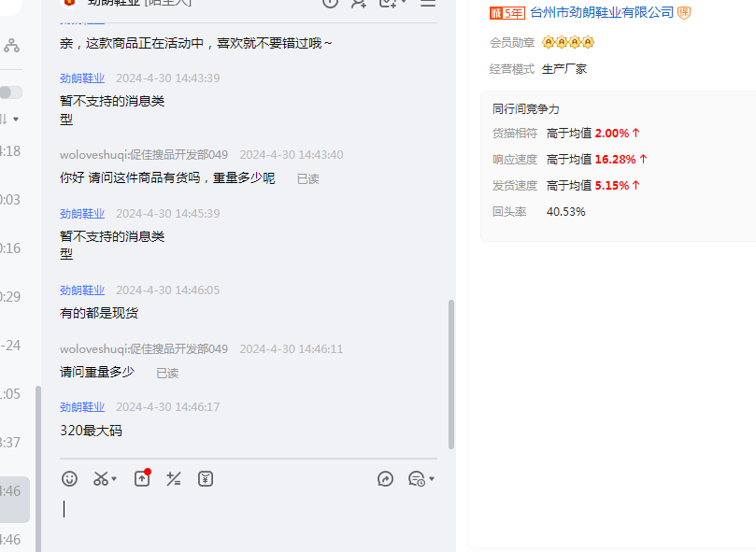Click woloveshuqi sender name at 14:43:40
Screen dimensions: 756x552
144,155
